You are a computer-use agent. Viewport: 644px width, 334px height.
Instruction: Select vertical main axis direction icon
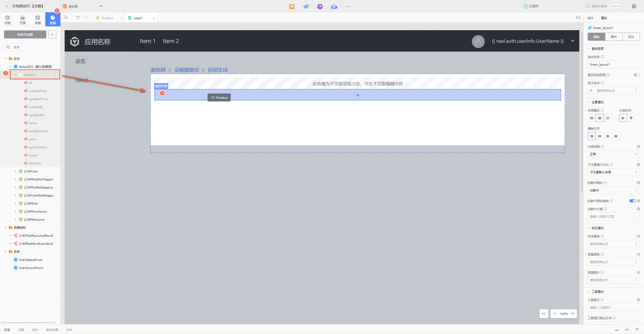coord(631,118)
